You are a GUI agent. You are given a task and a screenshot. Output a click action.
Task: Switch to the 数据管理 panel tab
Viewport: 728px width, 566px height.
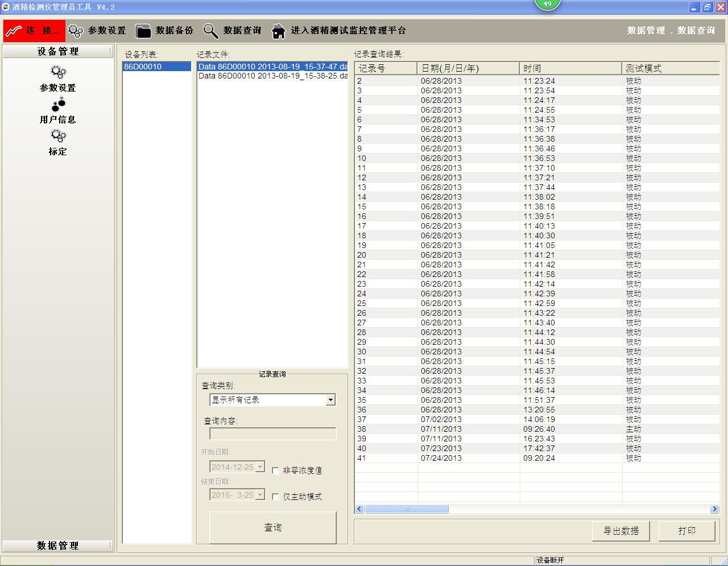click(57, 546)
